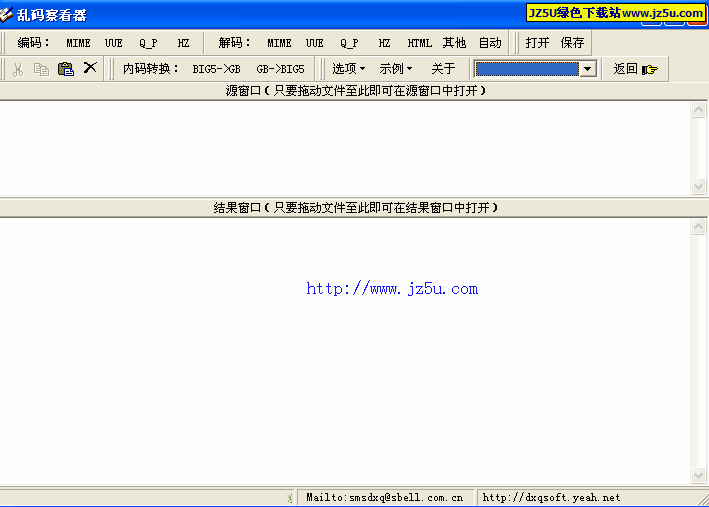Screen dimensions: 709x507
Task: Encode with MIME under 编码
Action: coord(78,43)
